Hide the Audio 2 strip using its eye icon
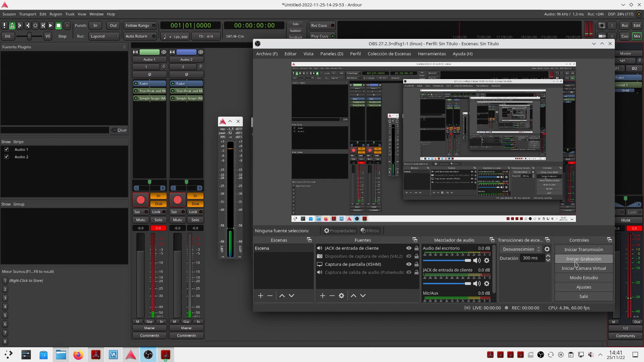644x362 pixels. (200, 52)
